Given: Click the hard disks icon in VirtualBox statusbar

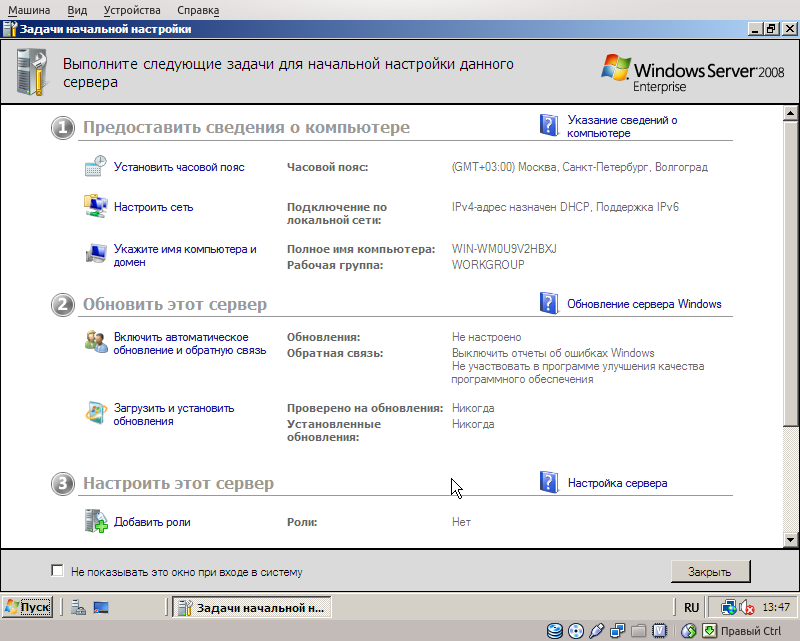Looking at the screenshot, I should pos(555,631).
